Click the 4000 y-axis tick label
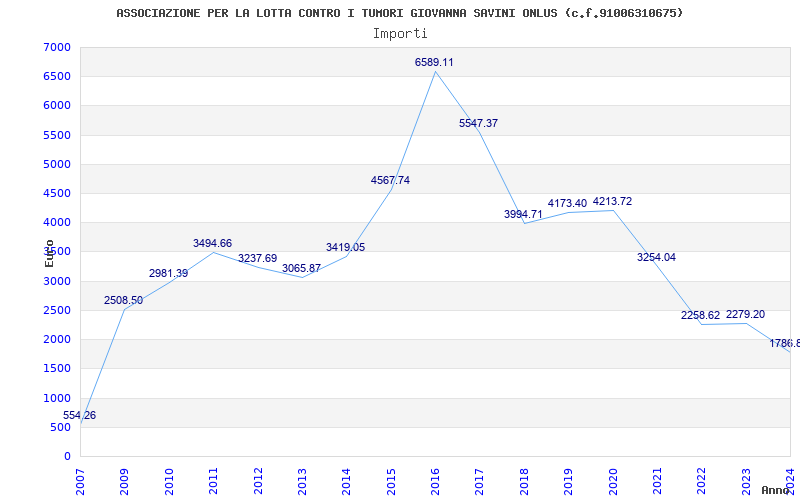The width and height of the screenshot is (800, 500). (57, 222)
